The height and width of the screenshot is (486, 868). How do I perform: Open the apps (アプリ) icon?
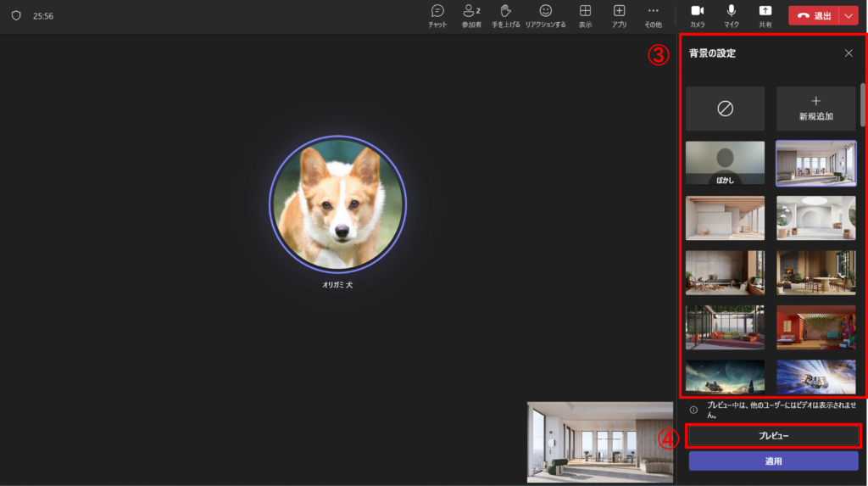tap(619, 15)
